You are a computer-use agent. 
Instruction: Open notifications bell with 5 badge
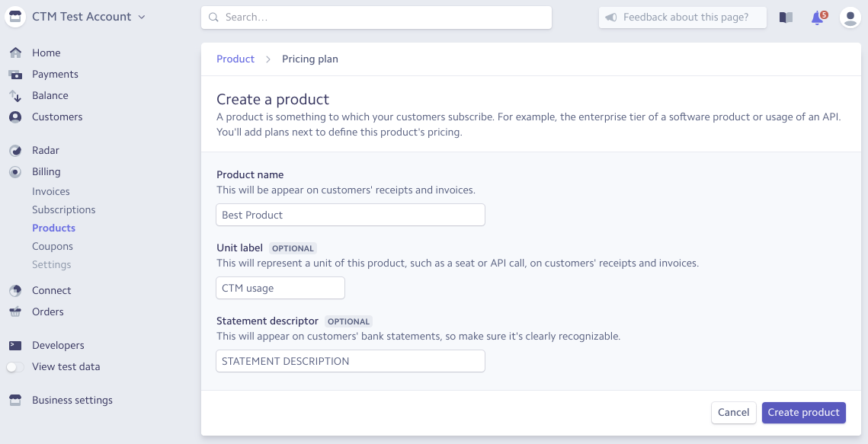pyautogui.click(x=818, y=17)
